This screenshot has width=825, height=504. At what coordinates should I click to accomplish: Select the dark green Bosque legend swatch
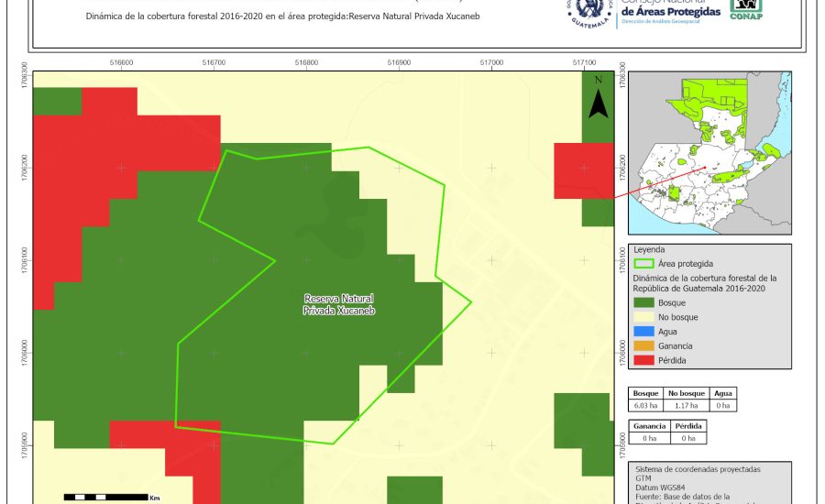tap(645, 302)
